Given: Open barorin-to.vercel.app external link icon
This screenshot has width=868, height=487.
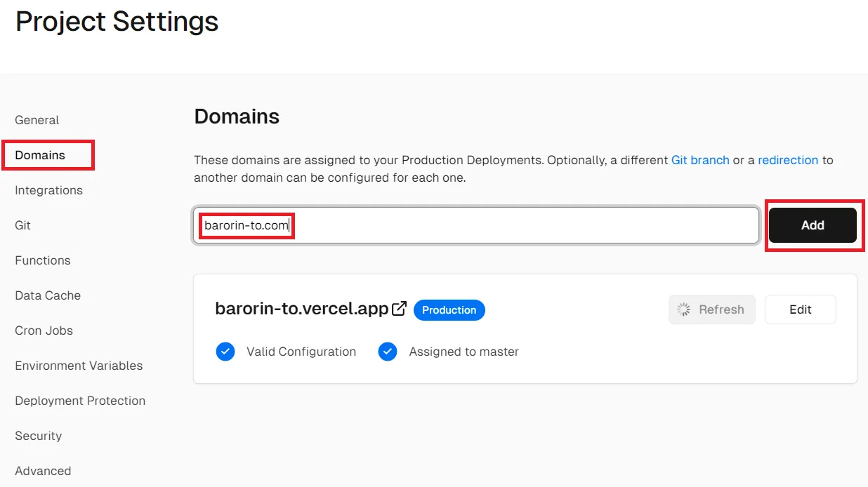Looking at the screenshot, I should (399, 307).
